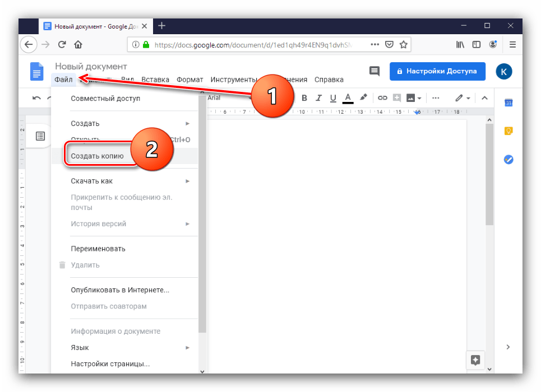Expand the Скачать как submenu
This screenshot has width=541, height=392.
(124, 181)
